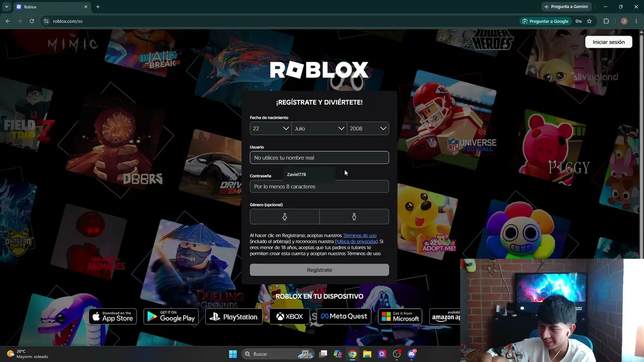Select the right gender icon option
644x362 pixels.
[354, 217]
